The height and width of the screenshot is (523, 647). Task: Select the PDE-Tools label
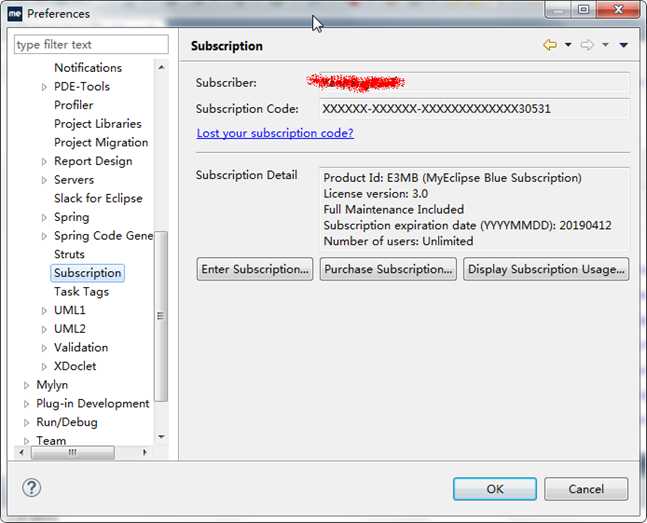click(x=82, y=86)
